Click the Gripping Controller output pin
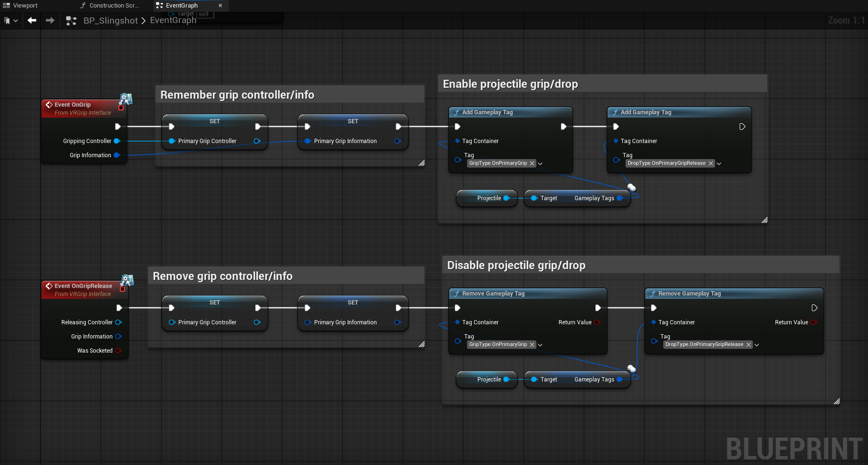This screenshot has width=868, height=465. point(117,141)
